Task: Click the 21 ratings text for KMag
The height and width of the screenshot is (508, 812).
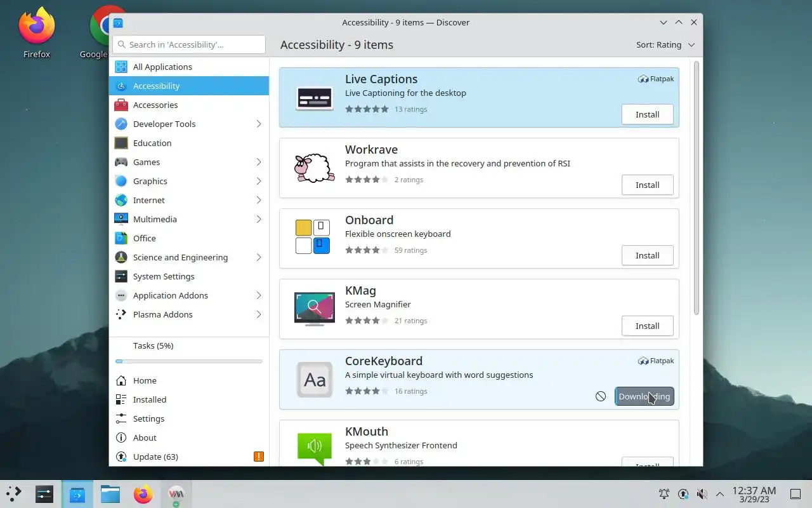Action: [x=410, y=321]
